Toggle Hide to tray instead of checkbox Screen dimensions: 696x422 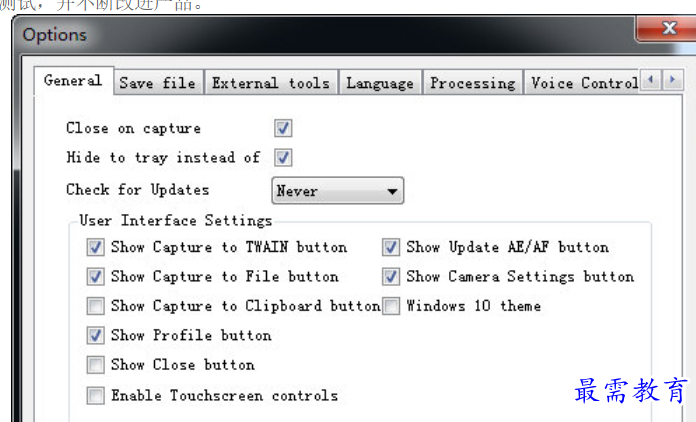pos(283,158)
